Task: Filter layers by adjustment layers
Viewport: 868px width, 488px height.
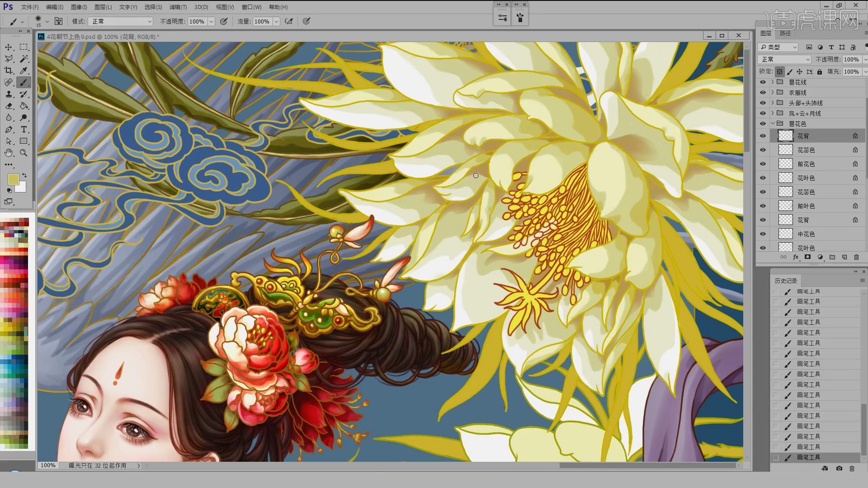Action: click(820, 47)
